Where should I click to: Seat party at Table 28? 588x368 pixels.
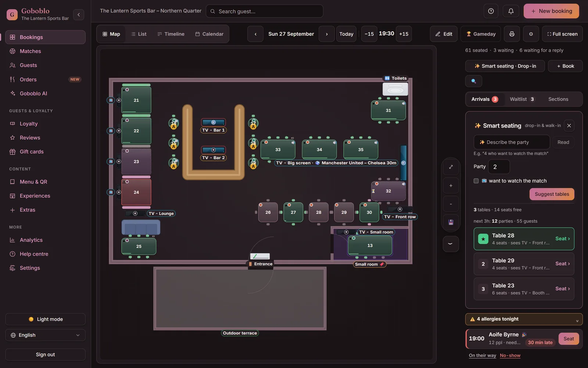point(562,238)
